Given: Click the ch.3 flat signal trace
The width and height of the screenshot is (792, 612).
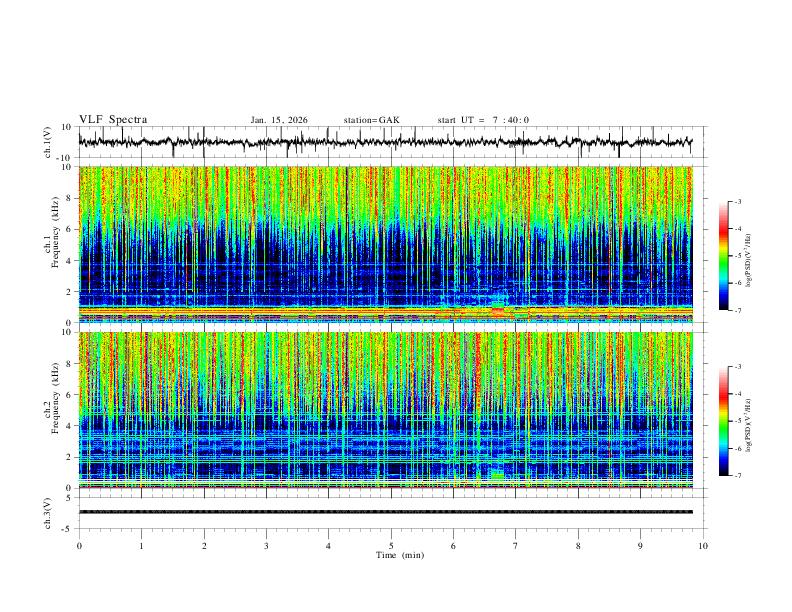Looking at the screenshot, I should (385, 512).
